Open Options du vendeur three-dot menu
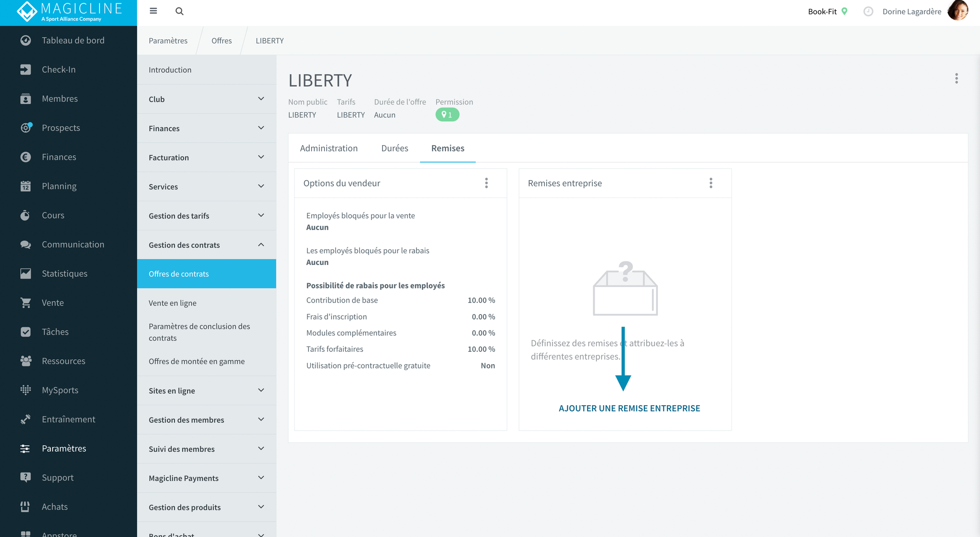The image size is (980, 537). coord(486,183)
